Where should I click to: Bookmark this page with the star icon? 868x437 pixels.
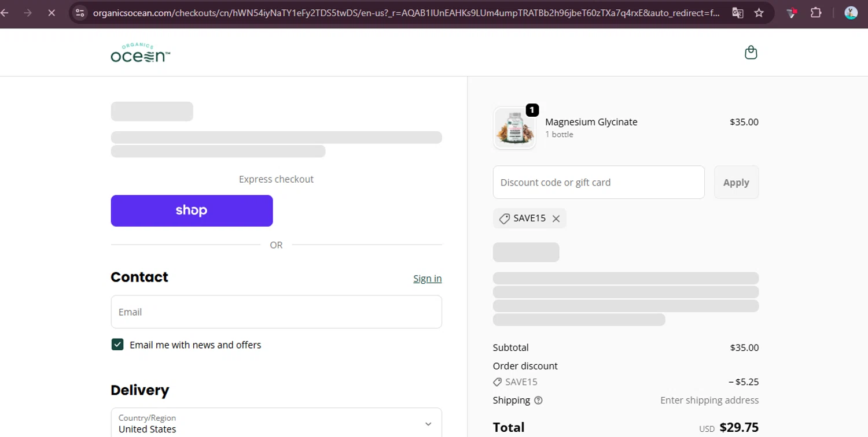(x=759, y=13)
